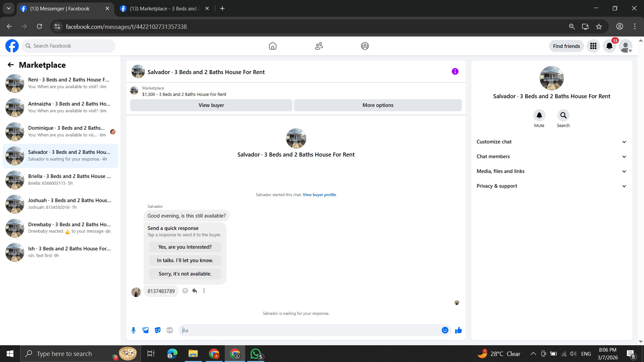
Task: Bookmark this page star icon
Action: click(x=599, y=26)
